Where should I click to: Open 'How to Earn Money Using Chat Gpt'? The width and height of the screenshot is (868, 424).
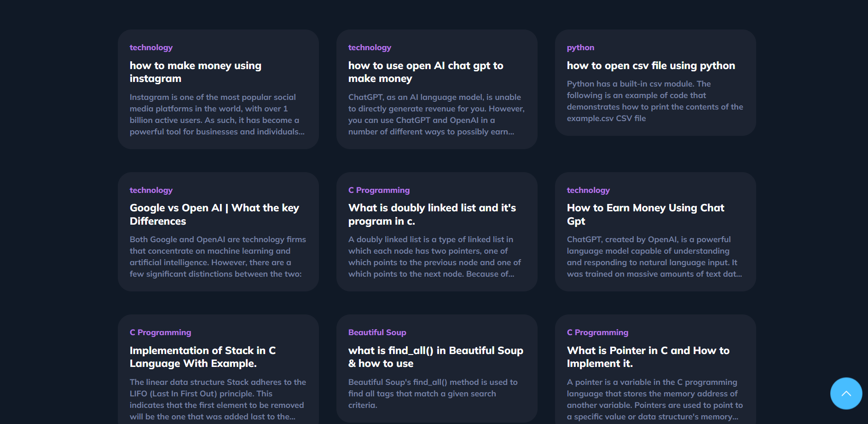coord(645,215)
